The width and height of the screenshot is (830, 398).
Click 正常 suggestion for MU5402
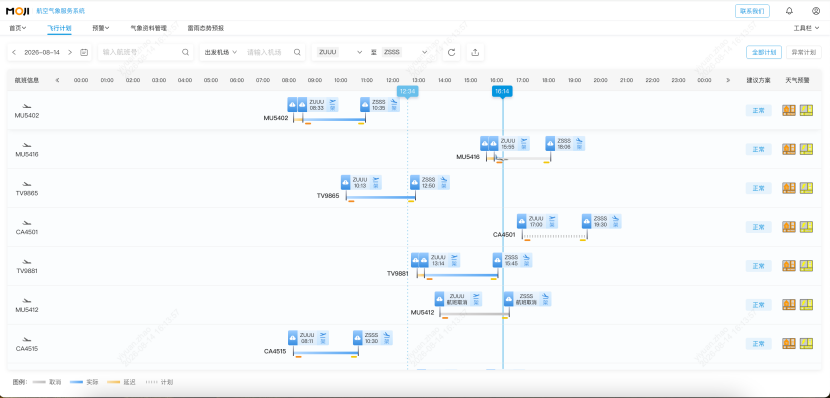[x=759, y=110]
